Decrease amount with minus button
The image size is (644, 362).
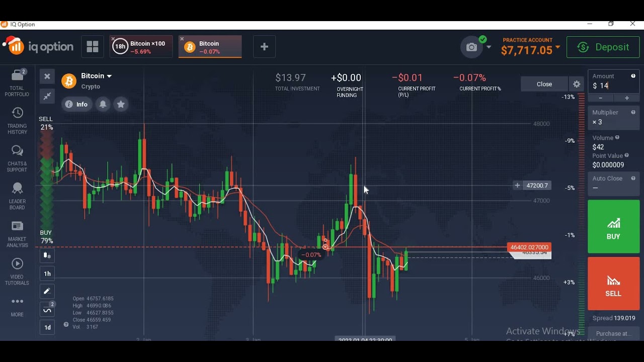(x=601, y=98)
